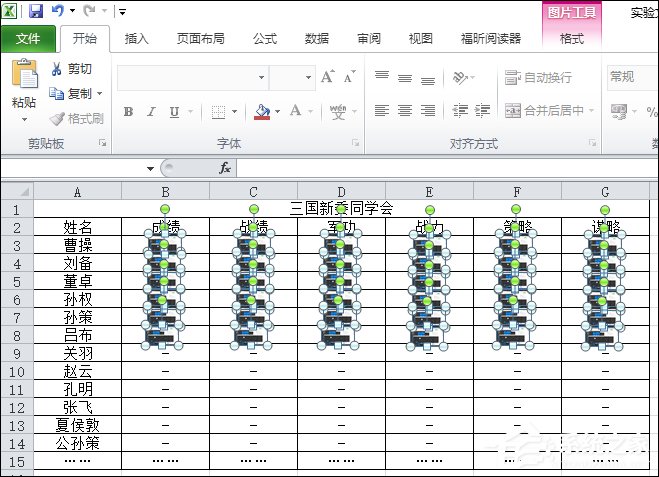The image size is (659, 477).
Task: Click the Undo arrow icon
Action: coord(58,11)
